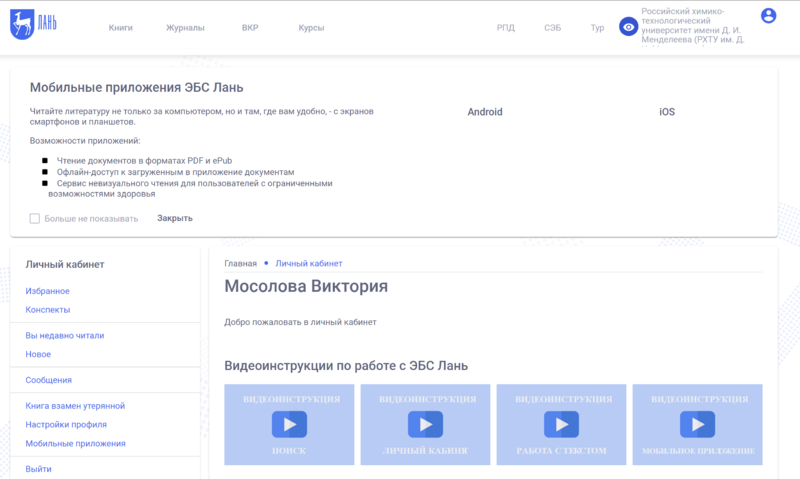
Task: Select the Android app link
Action: 485,112
